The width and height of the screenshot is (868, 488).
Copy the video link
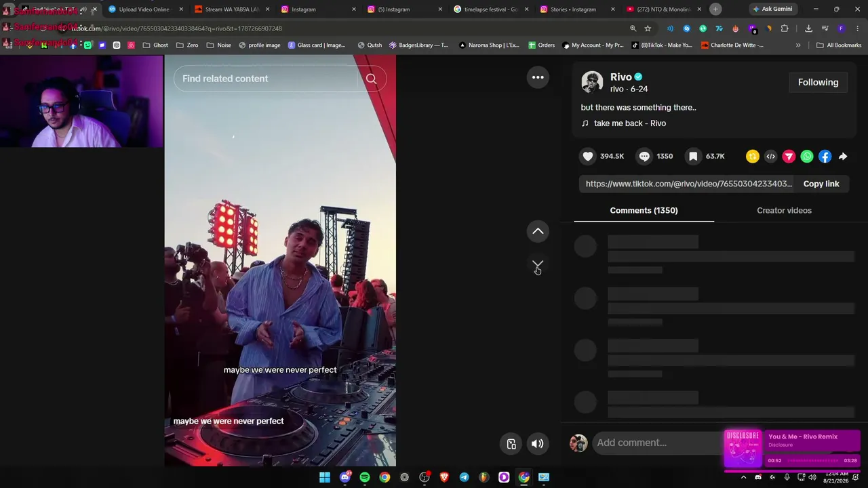[821, 184]
